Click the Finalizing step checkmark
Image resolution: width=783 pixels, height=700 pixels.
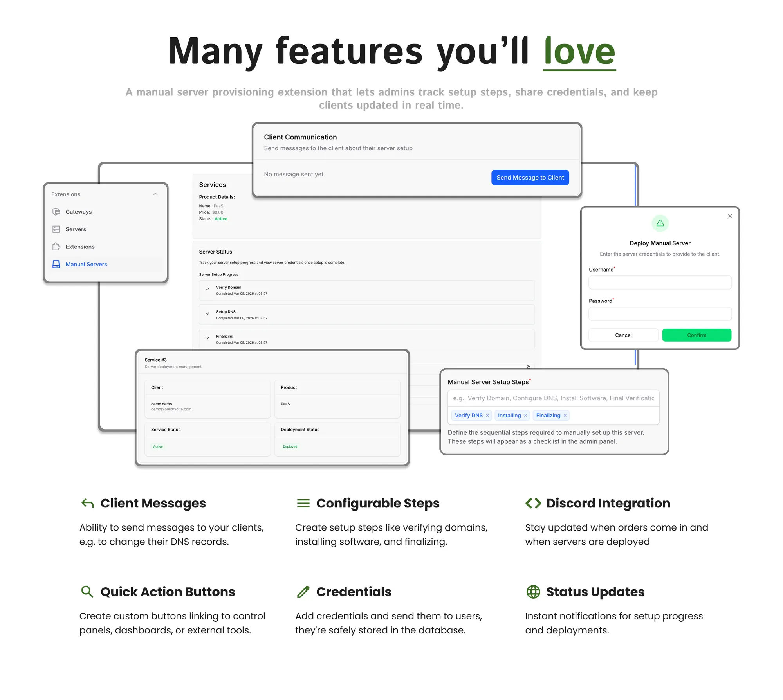[208, 338]
